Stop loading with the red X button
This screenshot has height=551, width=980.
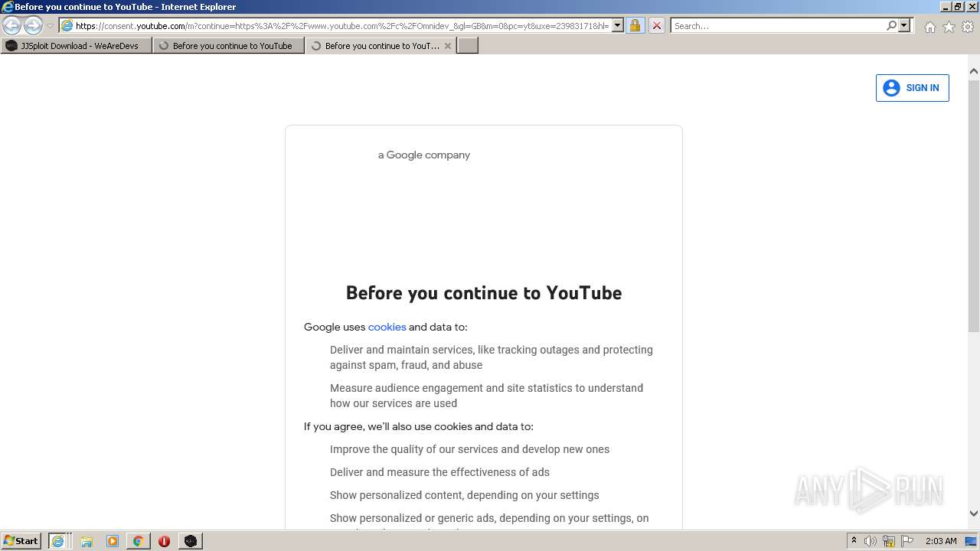(656, 26)
